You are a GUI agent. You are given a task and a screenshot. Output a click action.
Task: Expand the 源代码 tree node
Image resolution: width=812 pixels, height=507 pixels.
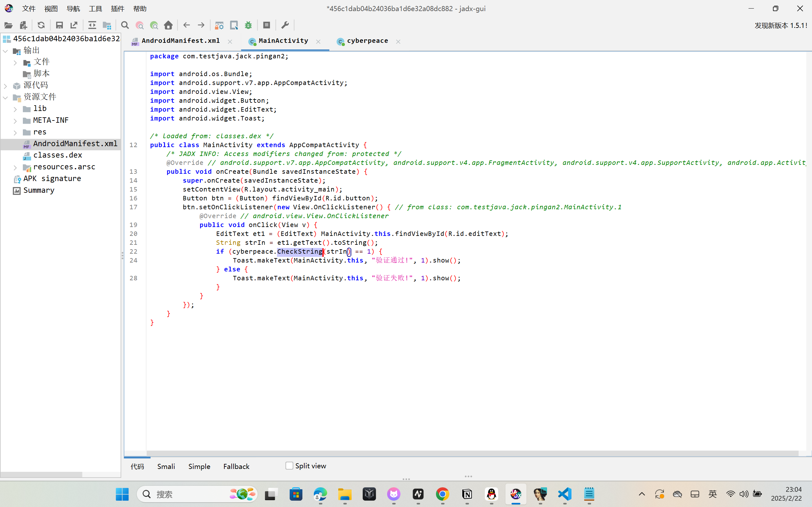click(x=5, y=86)
